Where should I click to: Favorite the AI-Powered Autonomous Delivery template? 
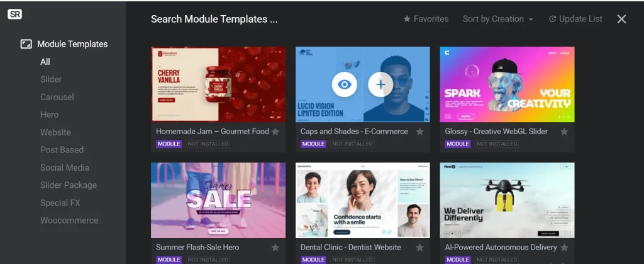564,248
